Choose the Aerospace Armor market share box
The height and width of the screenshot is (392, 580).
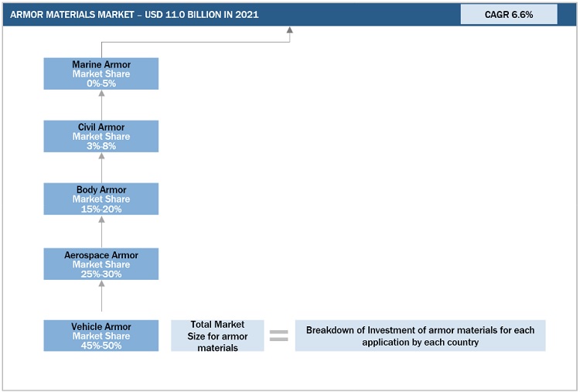coord(101,264)
